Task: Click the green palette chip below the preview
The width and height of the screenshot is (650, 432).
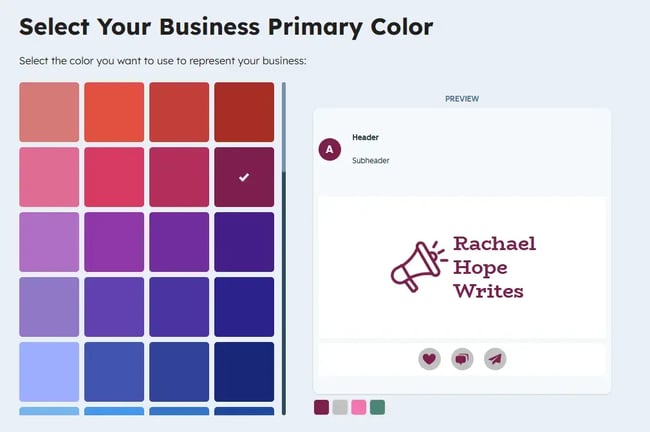Action: point(377,407)
